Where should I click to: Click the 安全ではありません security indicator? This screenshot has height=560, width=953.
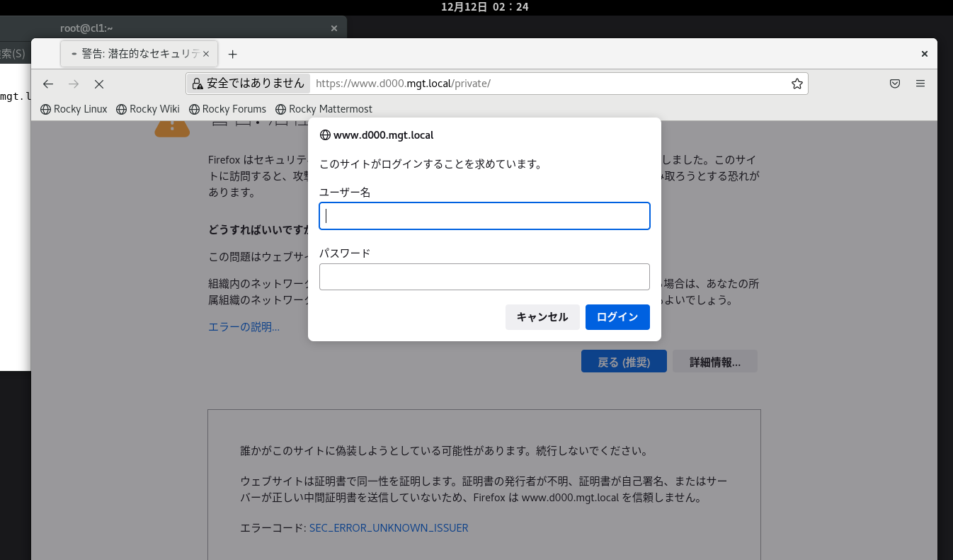point(247,83)
